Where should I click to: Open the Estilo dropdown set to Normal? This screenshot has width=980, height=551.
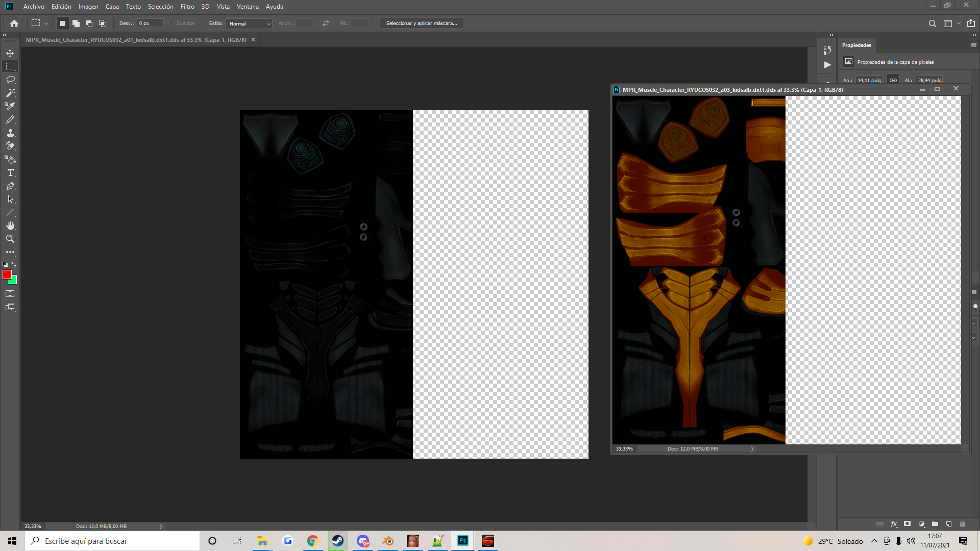click(249, 23)
